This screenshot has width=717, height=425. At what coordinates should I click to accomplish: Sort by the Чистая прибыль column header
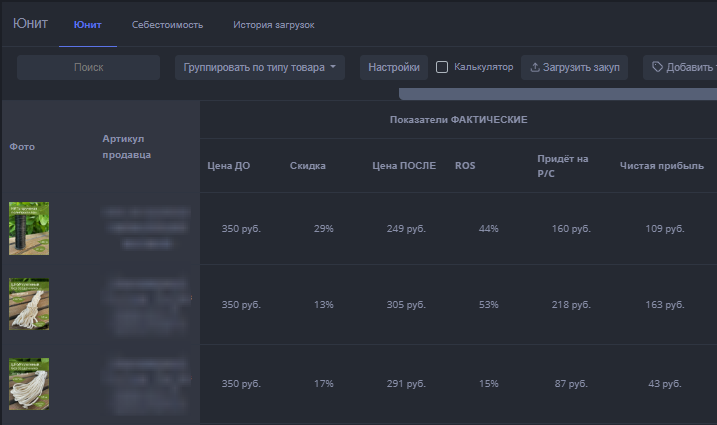661,165
